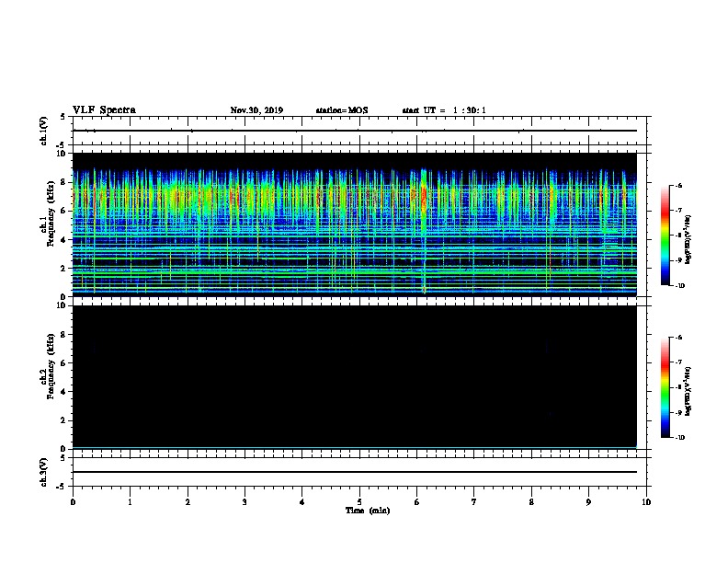This screenshot has width=728, height=563.
Task: Click the bright red burst near minute 6 in ch.1
Action: coord(424,195)
